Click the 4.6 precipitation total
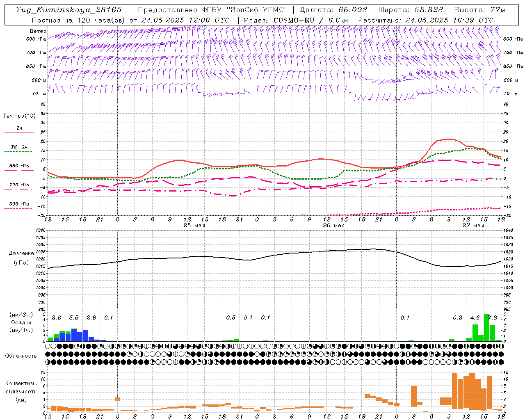 pos(475,318)
